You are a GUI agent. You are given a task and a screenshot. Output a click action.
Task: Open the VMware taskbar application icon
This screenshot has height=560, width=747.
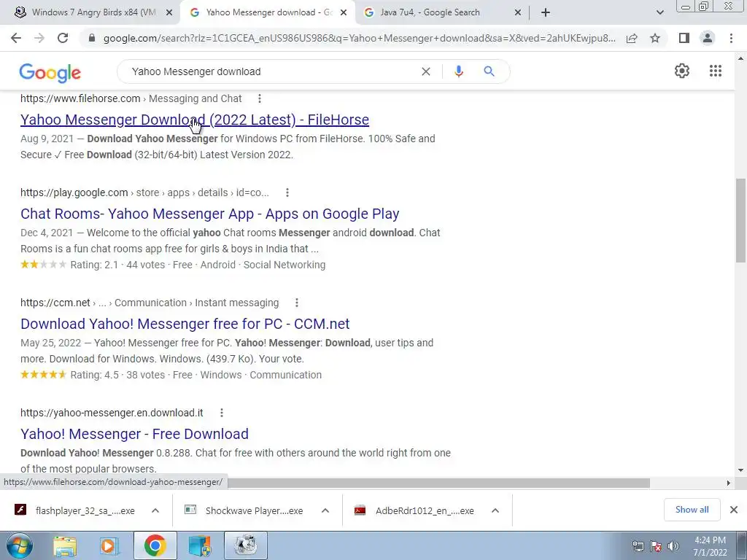click(245, 545)
